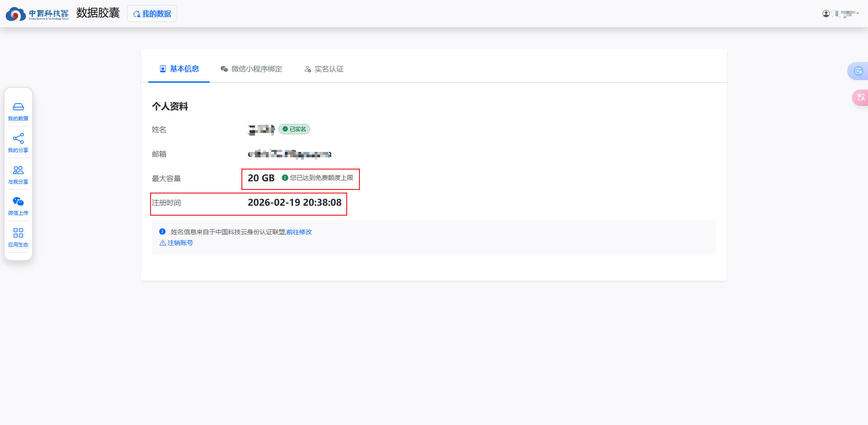Open 我的数据 in the left sidebar
Image resolution: width=868 pixels, height=425 pixels.
pos(18,111)
